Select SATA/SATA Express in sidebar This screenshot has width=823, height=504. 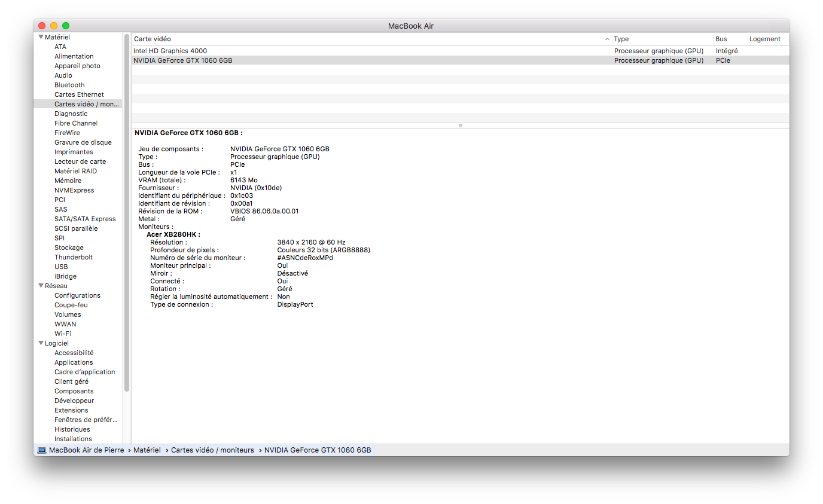[x=85, y=219]
